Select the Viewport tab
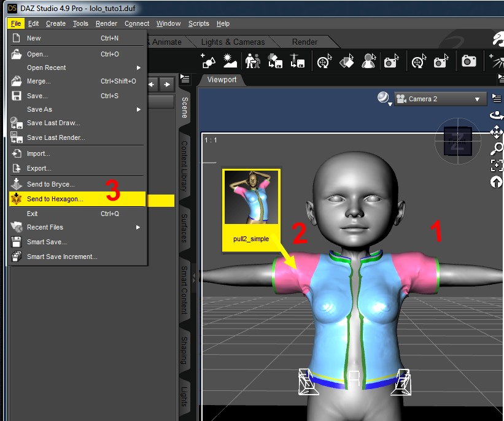504x421 pixels. pyautogui.click(x=222, y=80)
